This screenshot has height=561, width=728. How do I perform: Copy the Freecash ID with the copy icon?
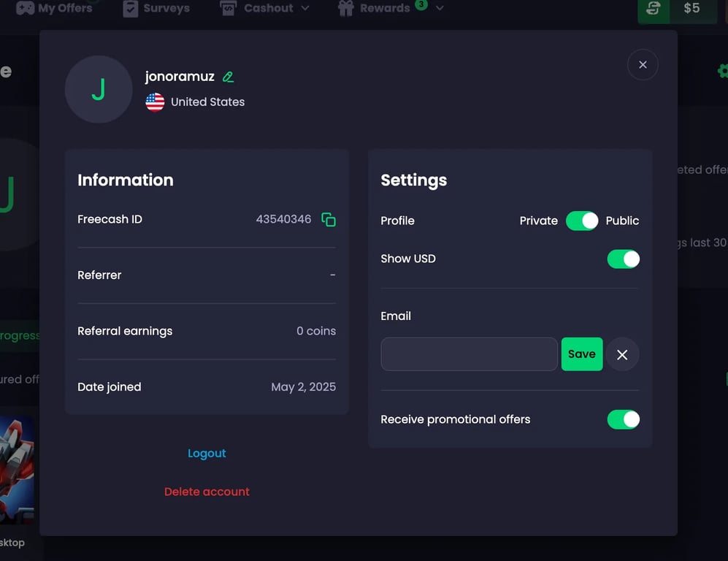pyautogui.click(x=329, y=219)
